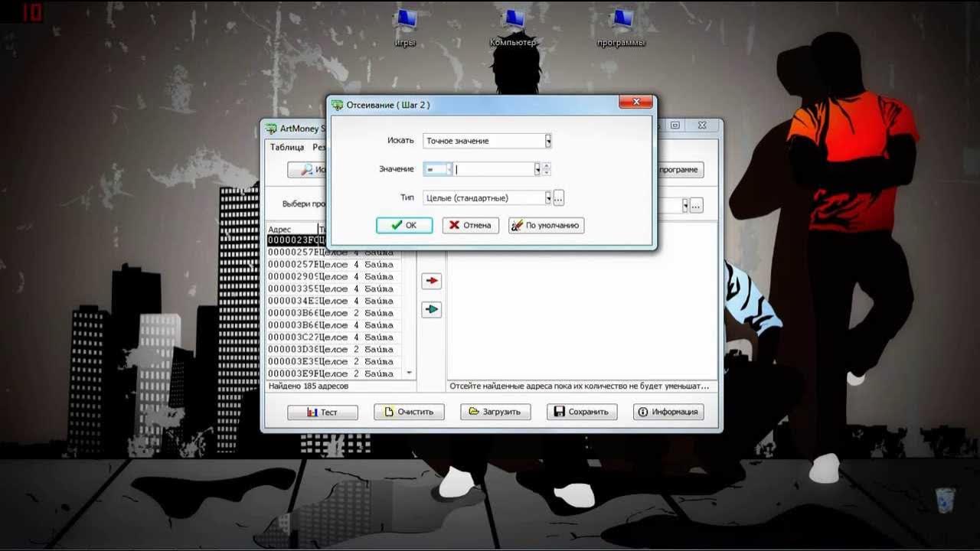Select the Recycle Bin desktop icon

tap(946, 500)
